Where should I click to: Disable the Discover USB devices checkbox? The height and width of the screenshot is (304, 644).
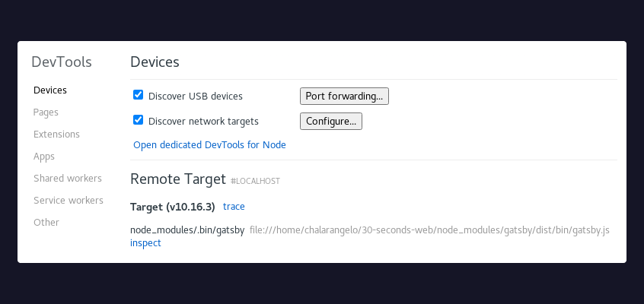[139, 95]
